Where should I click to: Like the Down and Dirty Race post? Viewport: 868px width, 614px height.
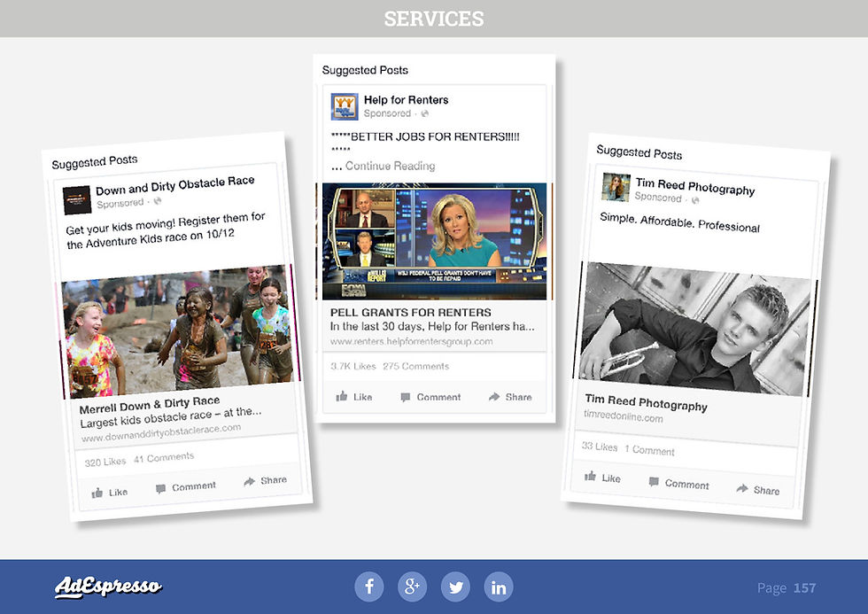[110, 493]
